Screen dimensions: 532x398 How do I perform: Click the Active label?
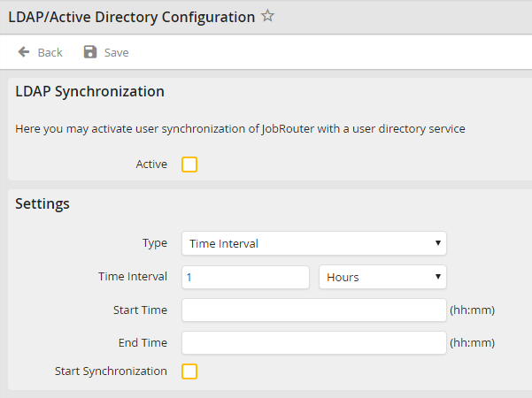tap(151, 165)
